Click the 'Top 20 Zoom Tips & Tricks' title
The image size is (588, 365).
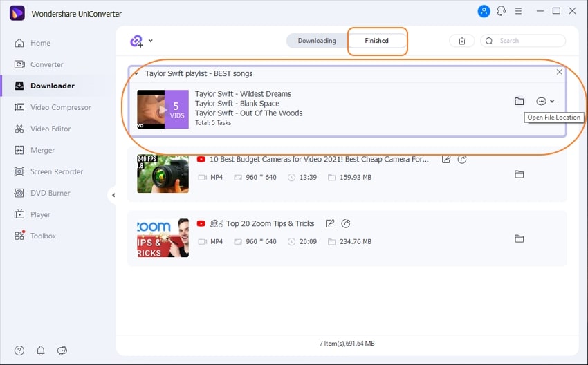pyautogui.click(x=270, y=224)
